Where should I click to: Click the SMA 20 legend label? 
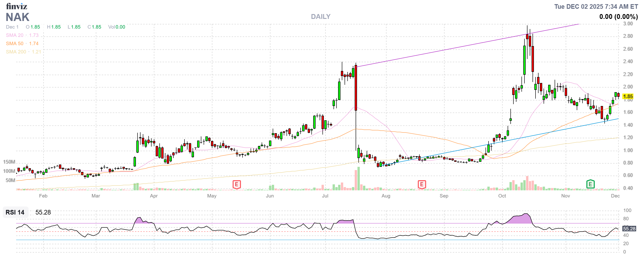point(15,35)
